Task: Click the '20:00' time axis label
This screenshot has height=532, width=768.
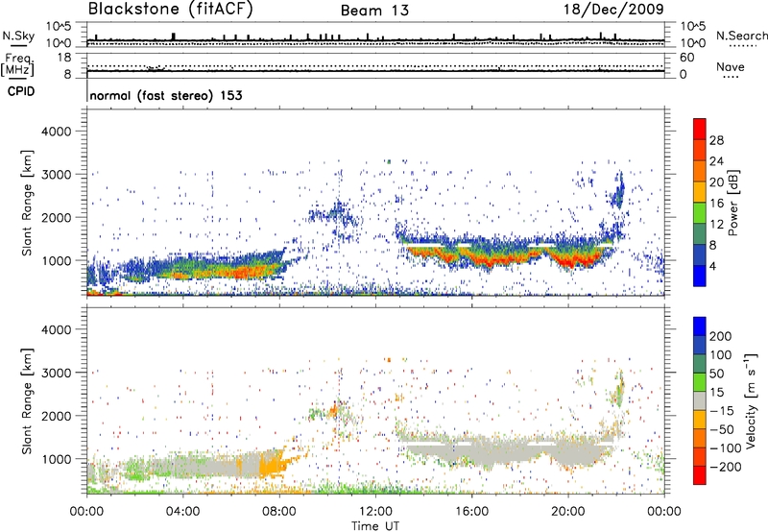Action: click(568, 512)
